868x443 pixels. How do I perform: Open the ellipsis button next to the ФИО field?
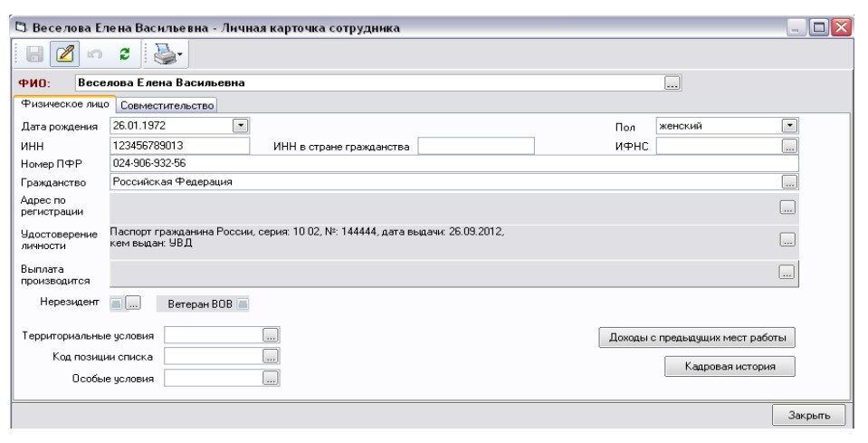(x=672, y=83)
